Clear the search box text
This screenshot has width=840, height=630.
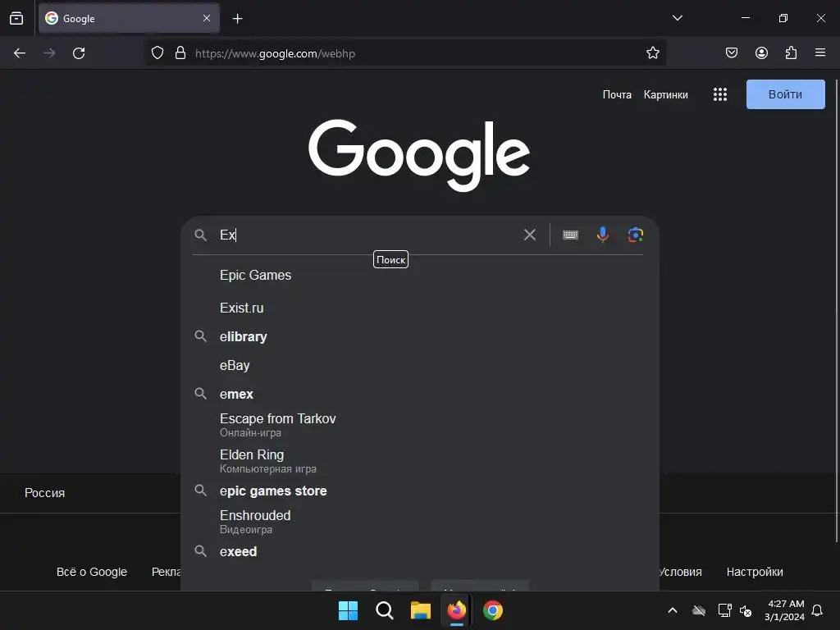tap(529, 235)
